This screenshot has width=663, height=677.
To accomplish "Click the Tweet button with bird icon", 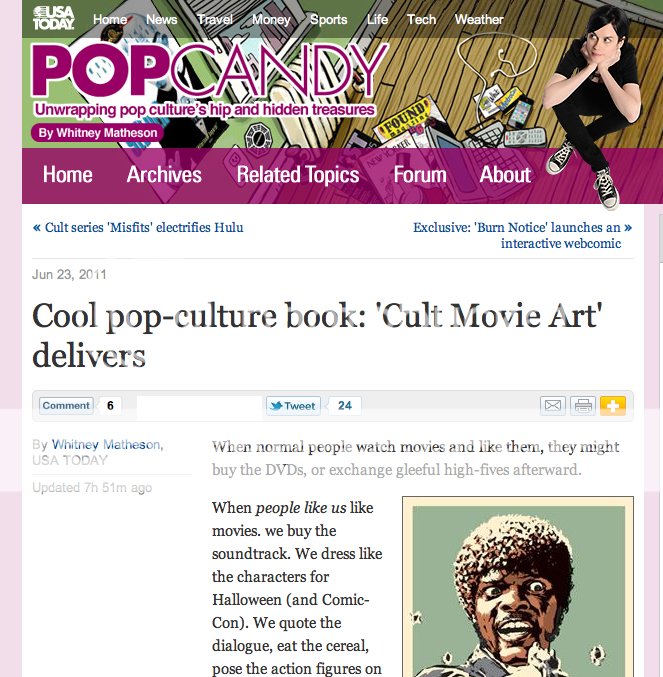I will point(294,406).
